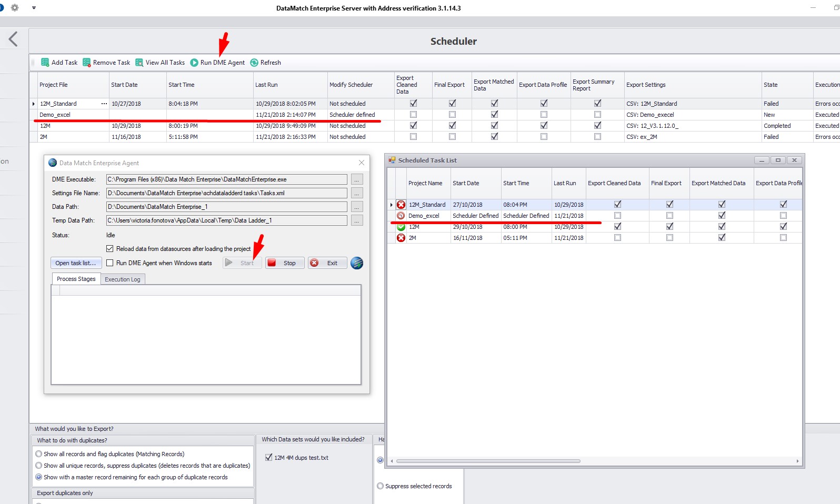The width and height of the screenshot is (840, 504).
Task: Click the 'Scheduler defined' cell in Scheduler grid
Action: 361,115
